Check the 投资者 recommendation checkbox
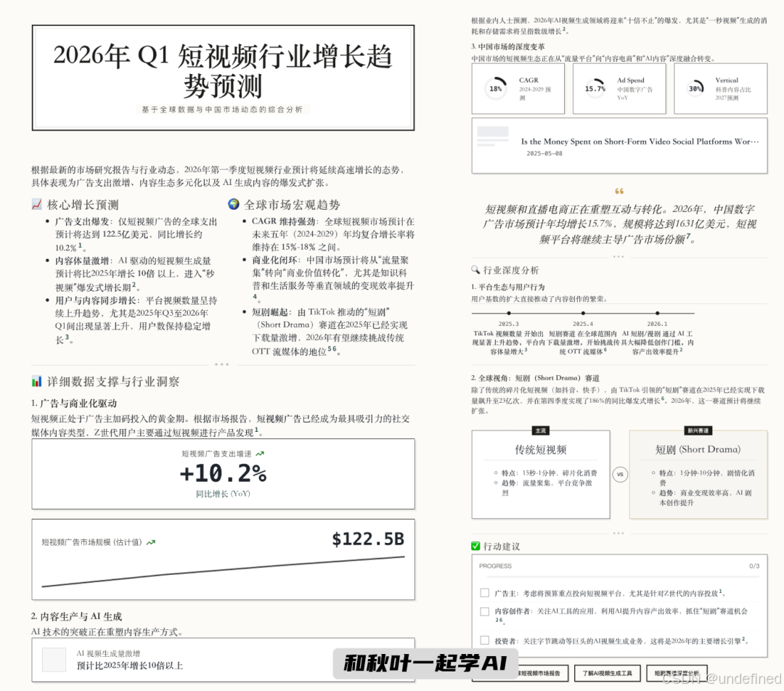784x691 pixels. pyautogui.click(x=484, y=640)
